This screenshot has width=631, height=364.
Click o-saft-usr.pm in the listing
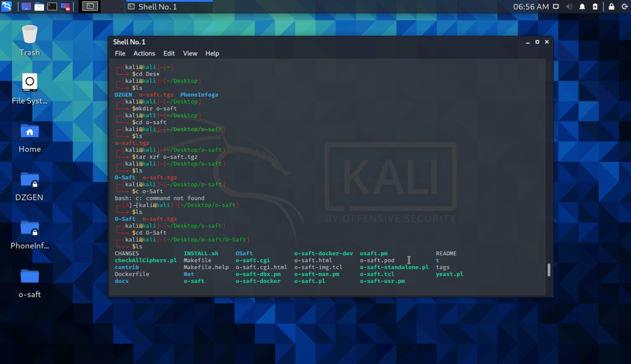click(382, 281)
